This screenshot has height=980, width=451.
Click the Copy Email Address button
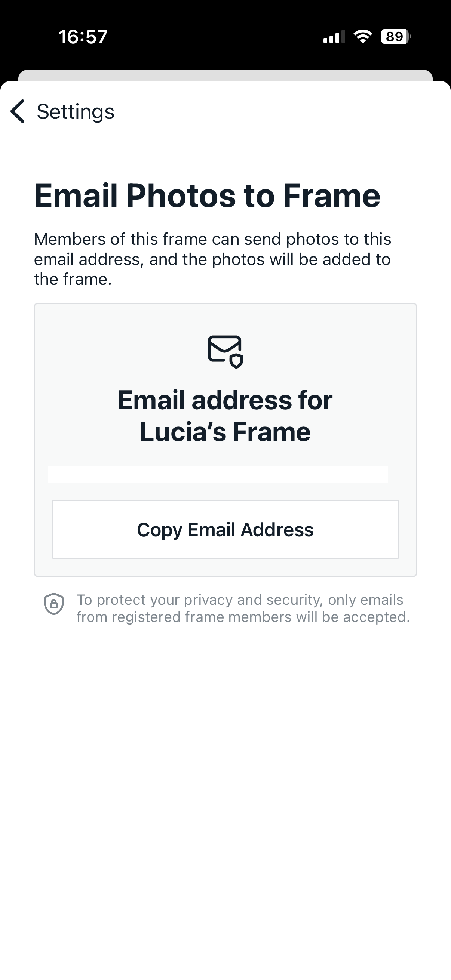(225, 529)
